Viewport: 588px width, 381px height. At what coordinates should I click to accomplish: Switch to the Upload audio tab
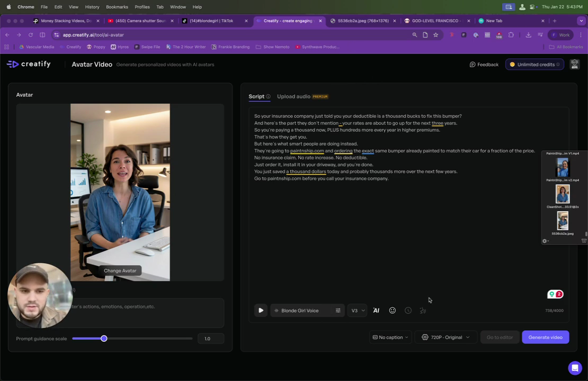[293, 96]
